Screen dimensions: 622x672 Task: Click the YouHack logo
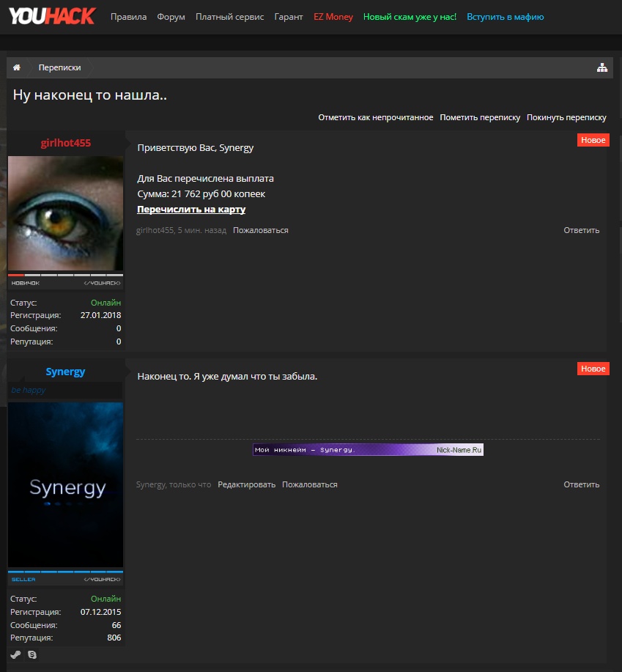click(51, 16)
